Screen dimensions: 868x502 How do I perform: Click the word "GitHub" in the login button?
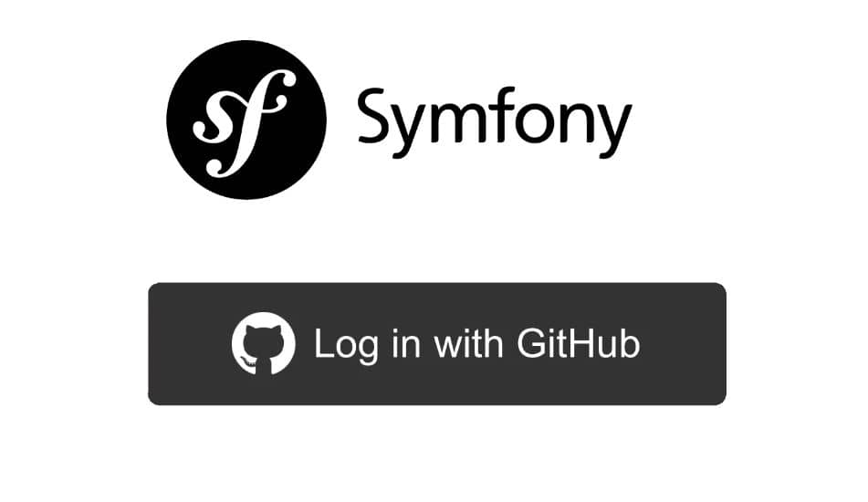[579, 343]
